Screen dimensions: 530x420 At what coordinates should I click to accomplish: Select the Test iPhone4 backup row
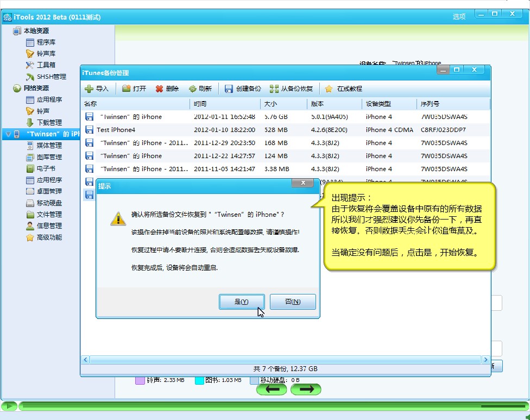click(285, 130)
